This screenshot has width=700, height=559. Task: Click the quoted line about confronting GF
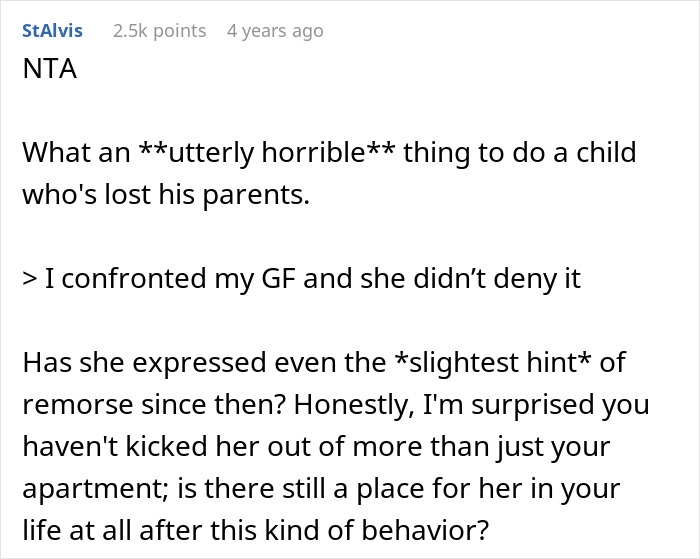click(x=301, y=278)
